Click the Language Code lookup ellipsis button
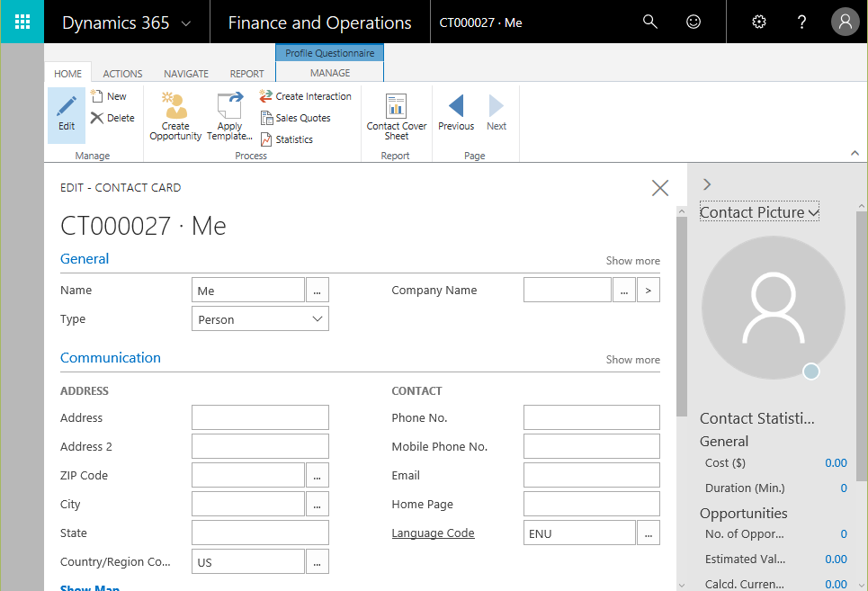The width and height of the screenshot is (868, 591). pos(648,533)
